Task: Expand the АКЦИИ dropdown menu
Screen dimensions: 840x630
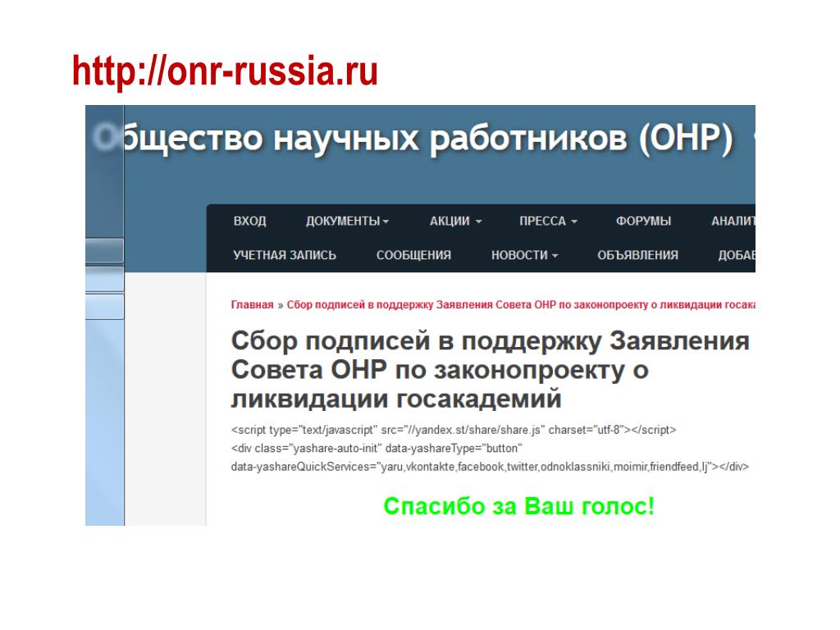Action: [x=455, y=221]
